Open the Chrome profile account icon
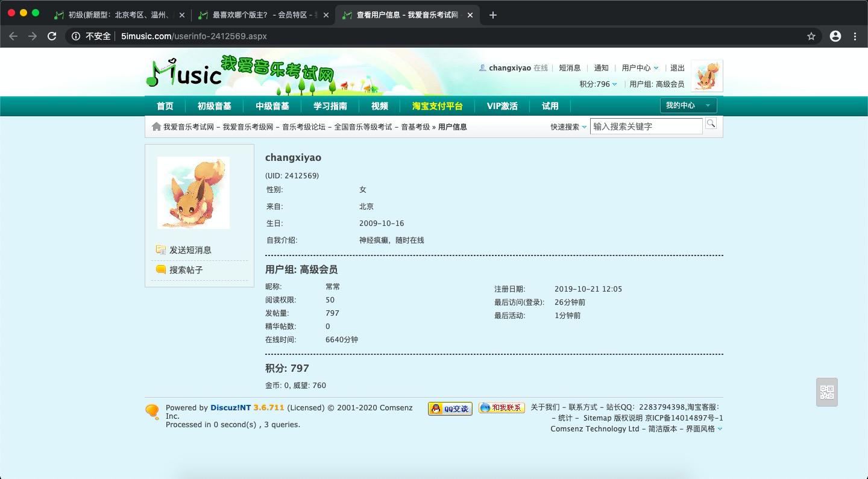The width and height of the screenshot is (868, 479). pos(835,36)
